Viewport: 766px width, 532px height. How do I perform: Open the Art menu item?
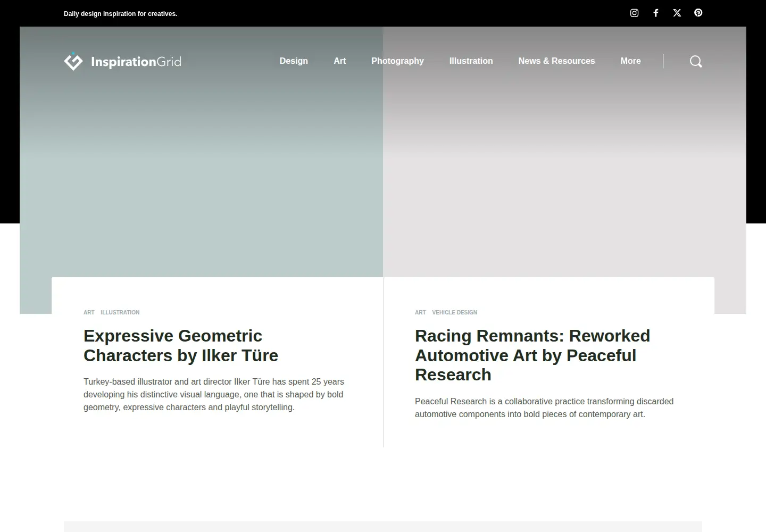[339, 61]
